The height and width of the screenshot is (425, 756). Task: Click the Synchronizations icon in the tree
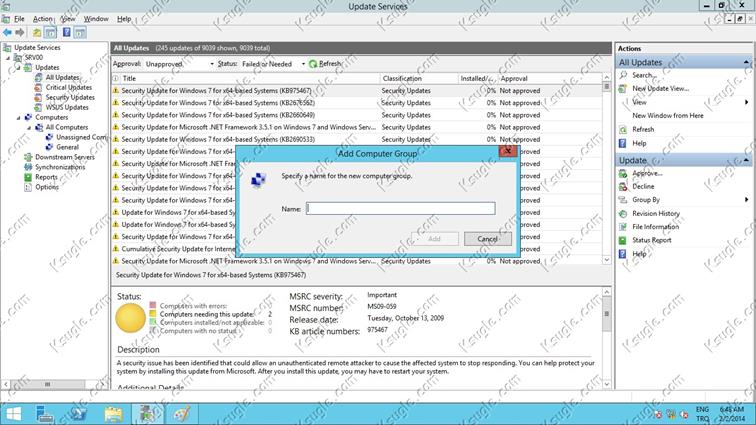(28, 167)
